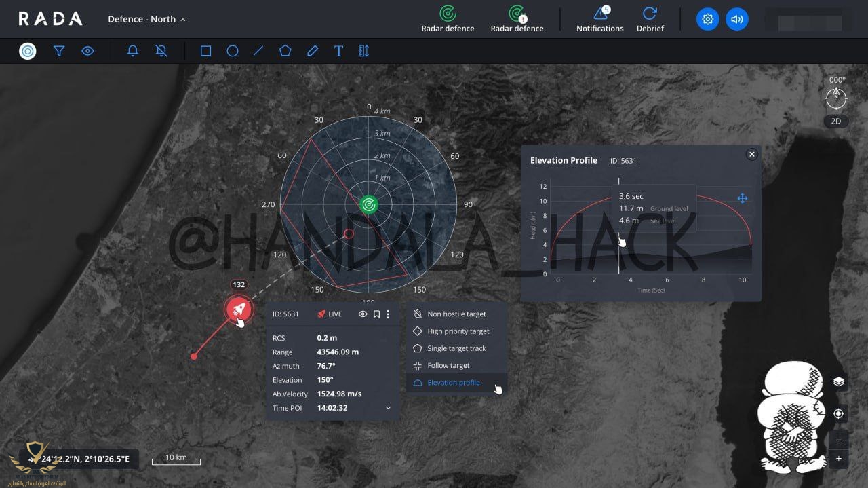Open the Defence - North dropdown
This screenshot has width=868, height=488.
146,19
